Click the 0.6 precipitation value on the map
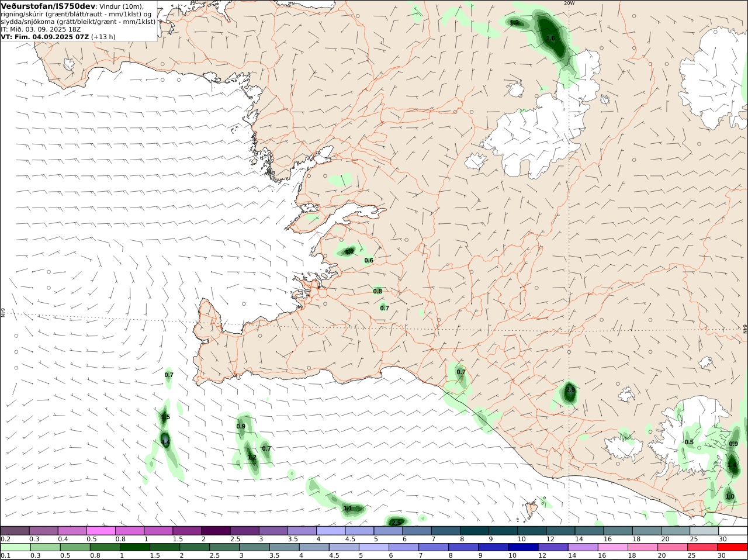 coord(369,260)
